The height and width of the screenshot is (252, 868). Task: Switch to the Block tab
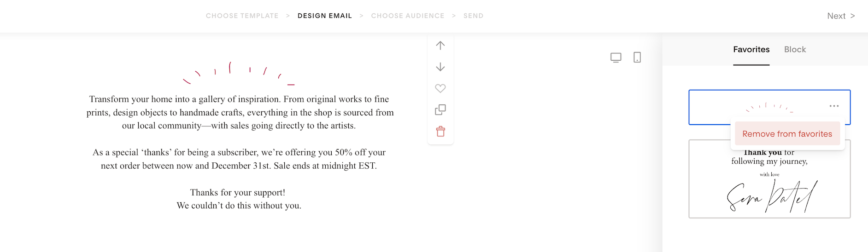[x=795, y=50]
